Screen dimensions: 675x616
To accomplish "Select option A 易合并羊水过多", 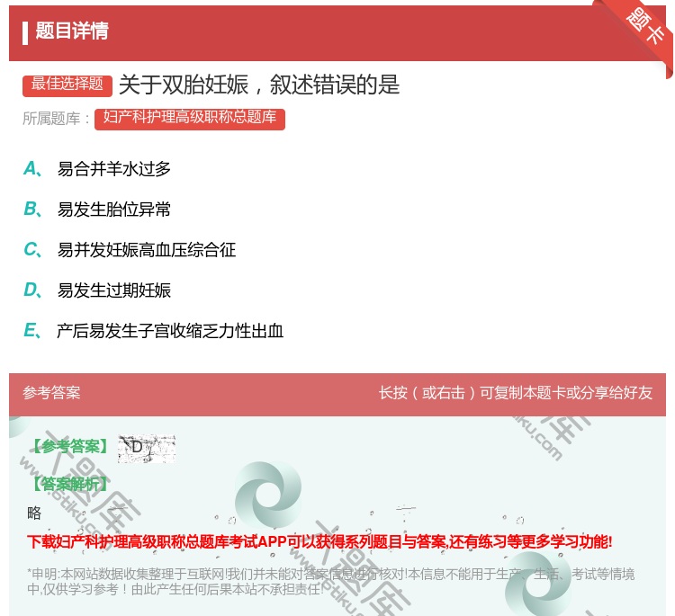I will point(97,169).
